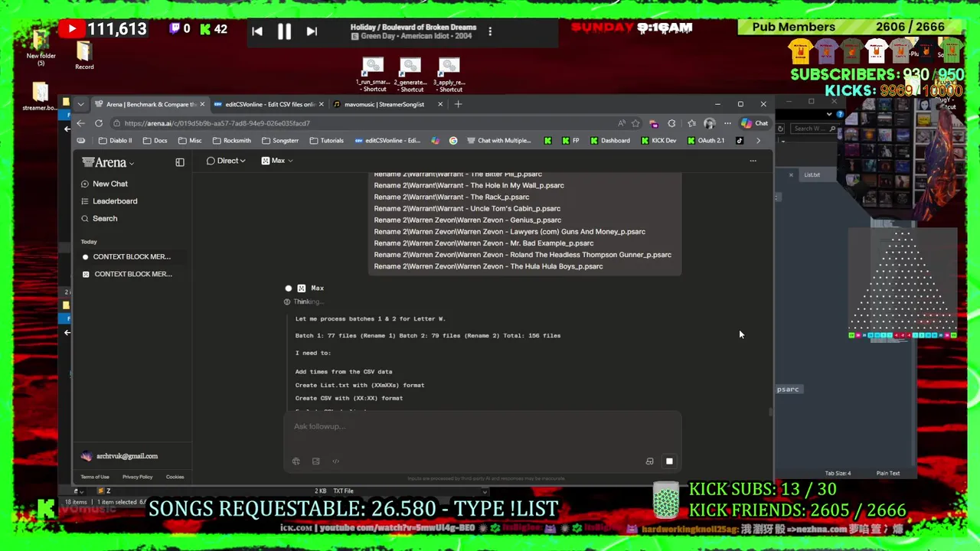The width and height of the screenshot is (980, 551).
Task: Open the Arena Leaderboard
Action: pyautogui.click(x=109, y=201)
